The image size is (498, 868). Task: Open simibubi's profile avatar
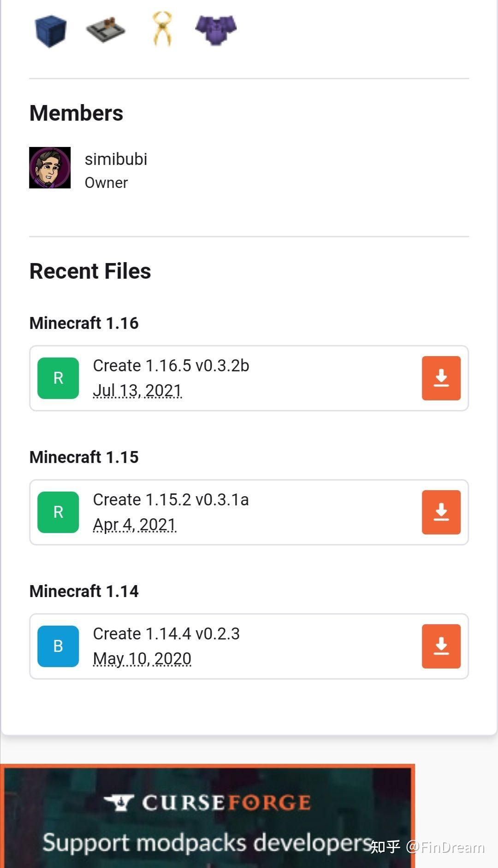pos(50,167)
